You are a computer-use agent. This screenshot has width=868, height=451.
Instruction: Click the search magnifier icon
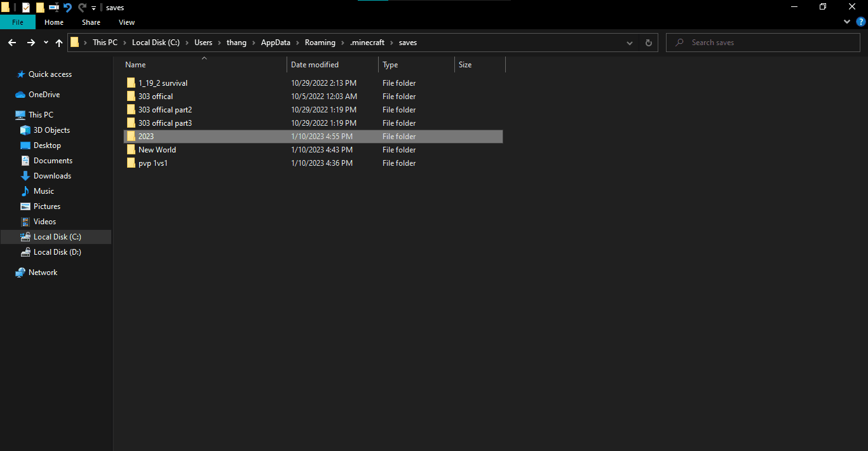coord(680,43)
